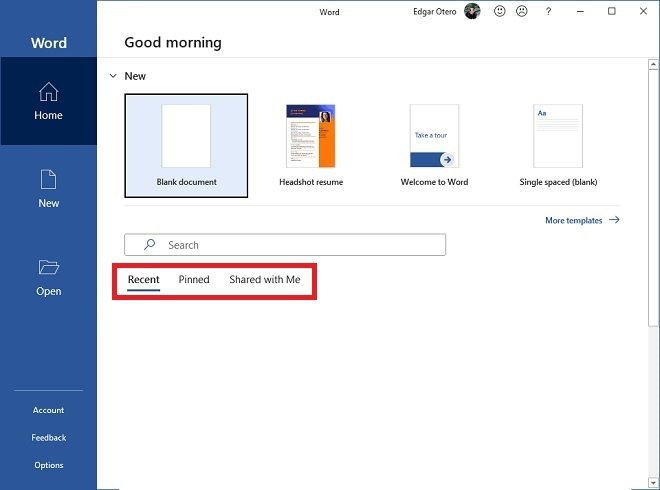Switch to the Pinned tab

coord(194,280)
